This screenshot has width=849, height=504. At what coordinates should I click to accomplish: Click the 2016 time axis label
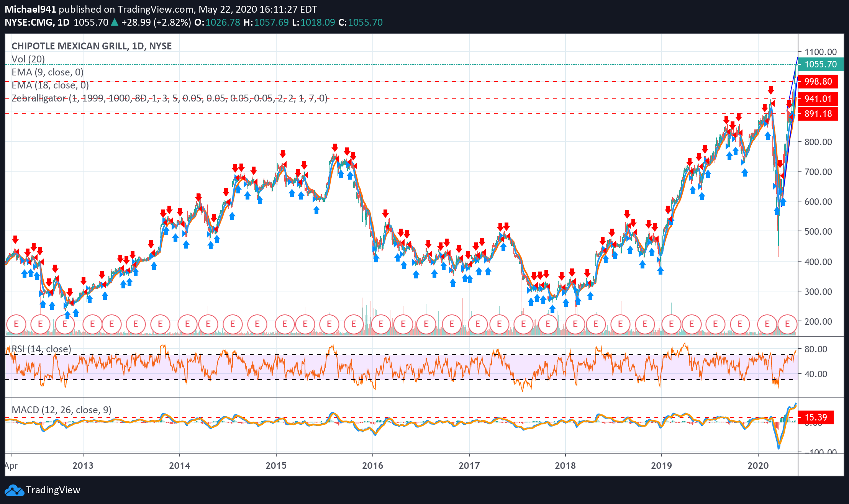point(373,465)
